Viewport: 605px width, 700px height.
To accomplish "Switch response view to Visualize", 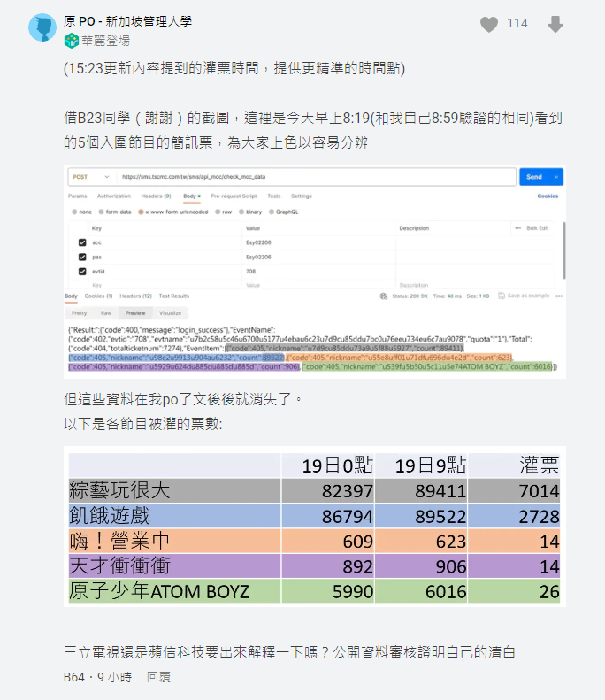I will pyautogui.click(x=170, y=313).
